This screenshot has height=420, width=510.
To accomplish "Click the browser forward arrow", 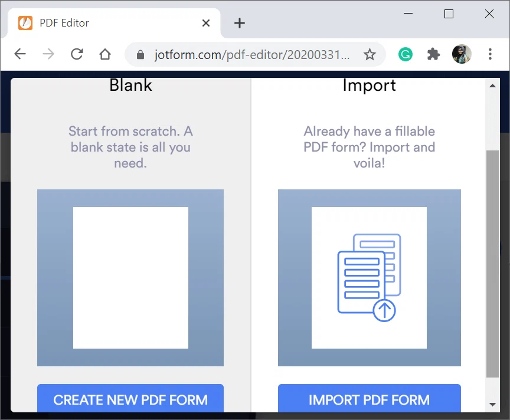I will (x=48, y=54).
